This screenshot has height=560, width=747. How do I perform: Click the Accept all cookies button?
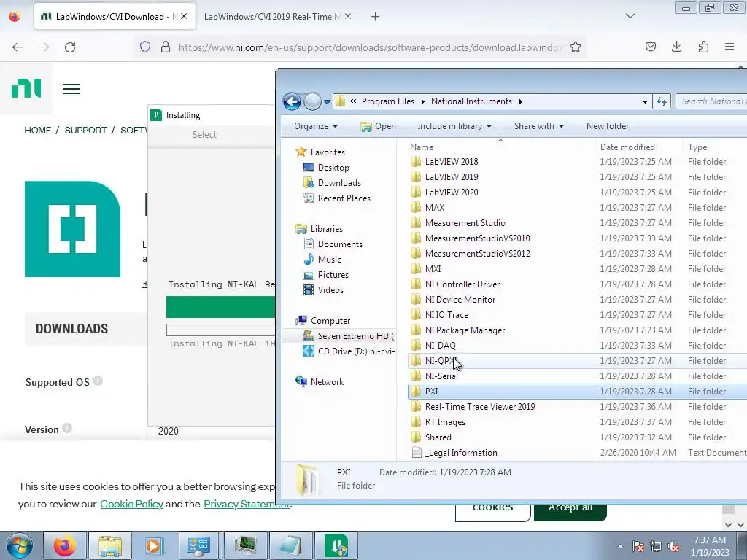(570, 510)
